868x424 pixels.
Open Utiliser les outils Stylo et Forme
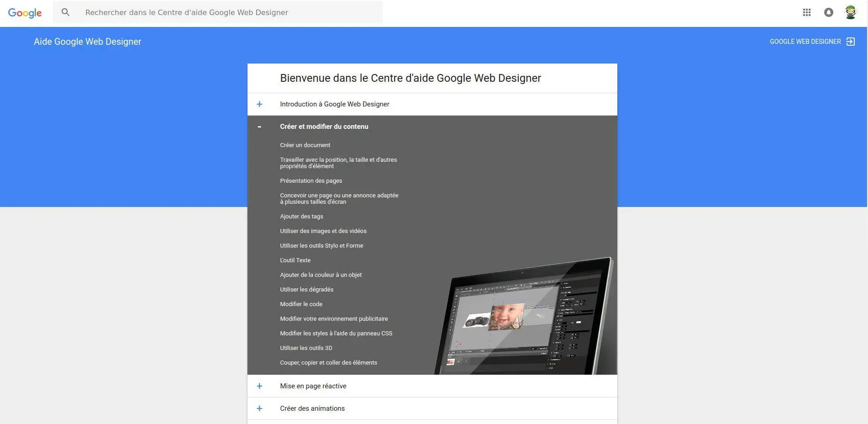pyautogui.click(x=321, y=246)
